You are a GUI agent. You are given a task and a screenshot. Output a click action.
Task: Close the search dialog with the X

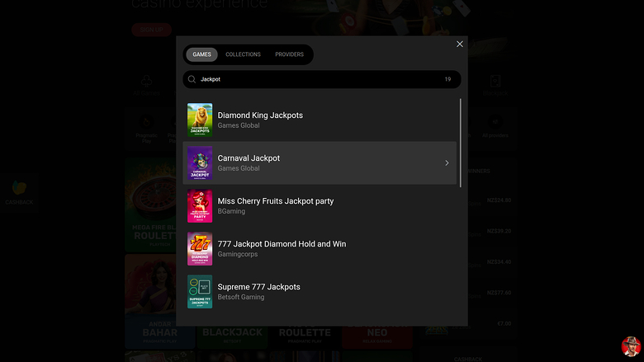[x=460, y=45]
